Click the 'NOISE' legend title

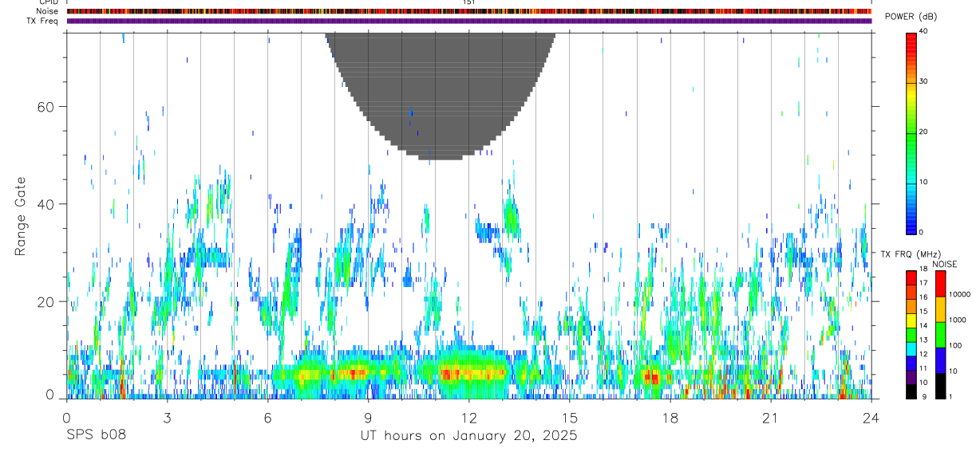click(945, 264)
